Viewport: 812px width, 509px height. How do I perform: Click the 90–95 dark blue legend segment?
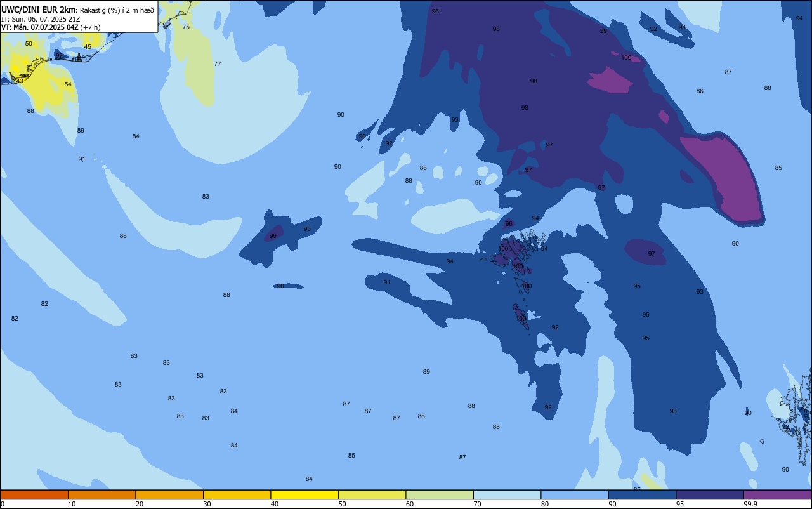tap(642, 494)
